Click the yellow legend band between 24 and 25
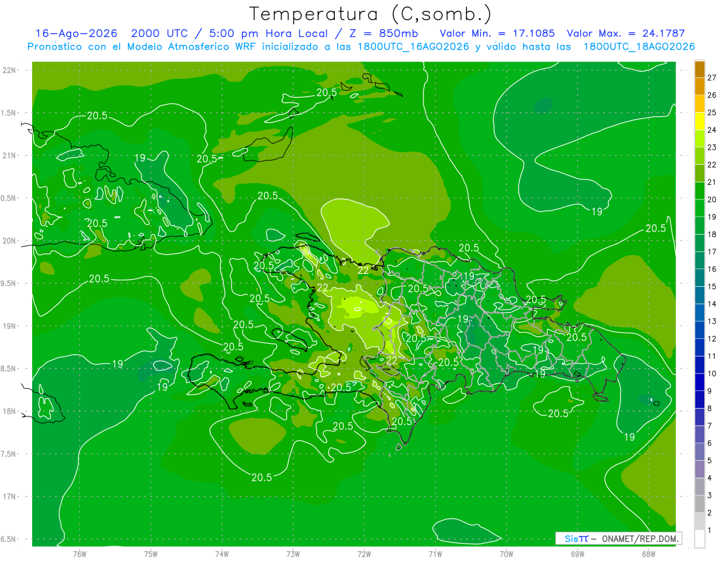This screenshot has height=562, width=728. point(699,121)
